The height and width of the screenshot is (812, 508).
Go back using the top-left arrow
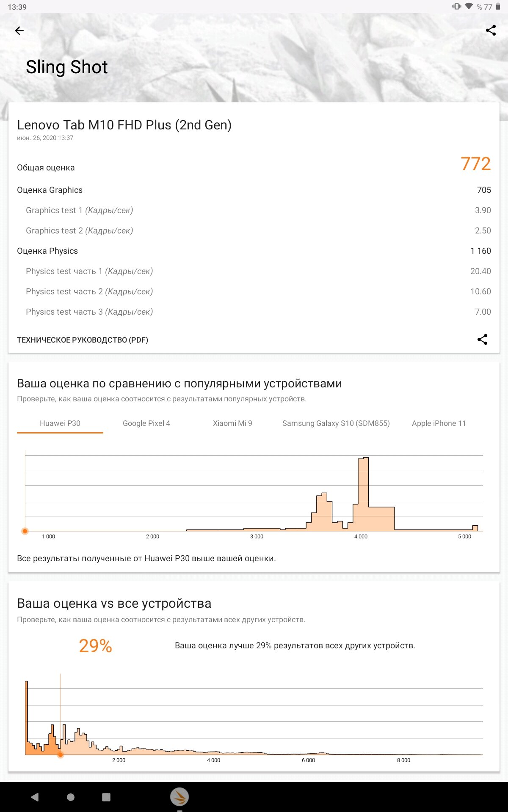[19, 30]
